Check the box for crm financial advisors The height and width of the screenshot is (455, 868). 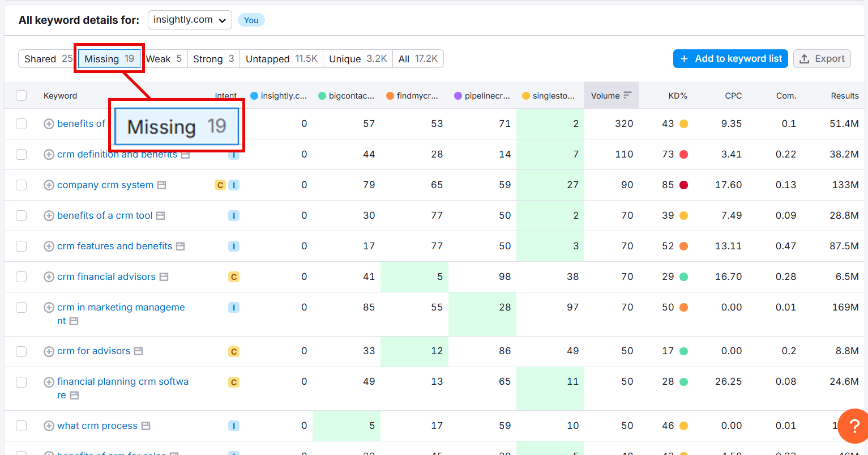[22, 277]
